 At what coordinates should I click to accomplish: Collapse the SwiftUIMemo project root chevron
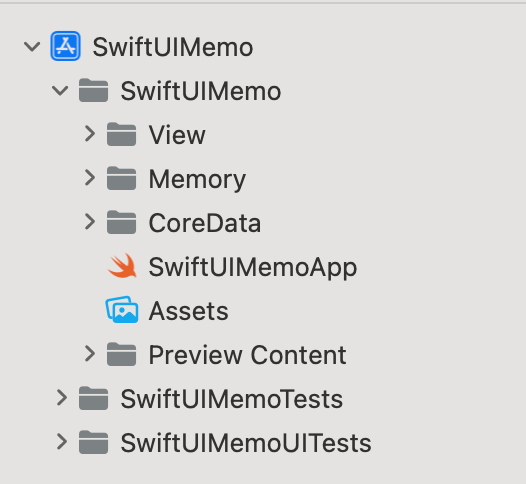[32, 47]
